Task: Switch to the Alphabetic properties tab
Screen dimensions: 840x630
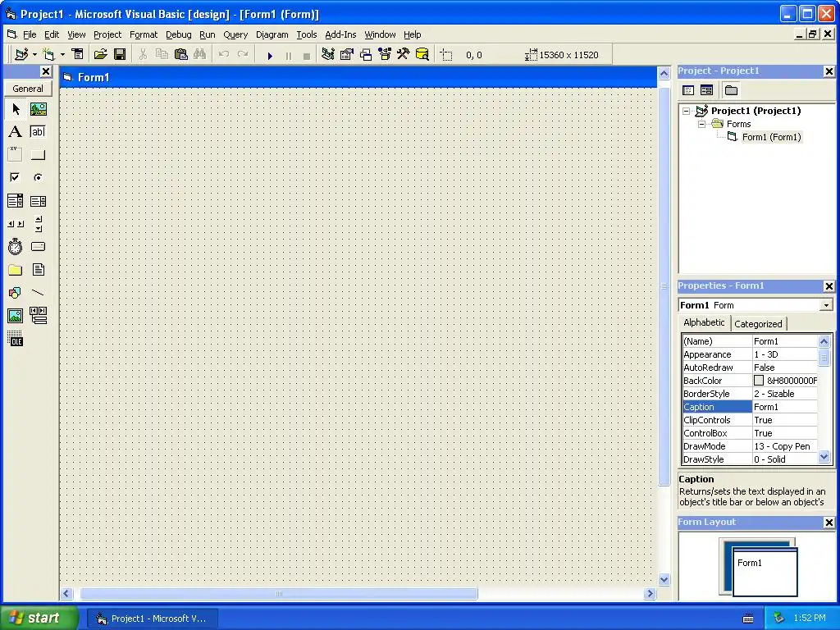Action: pyautogui.click(x=704, y=322)
